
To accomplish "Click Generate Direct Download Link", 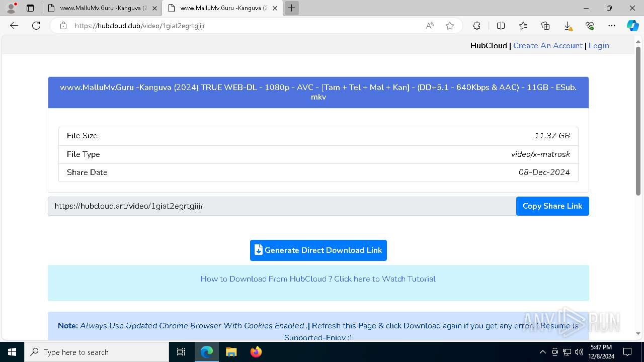I will coord(318,250).
